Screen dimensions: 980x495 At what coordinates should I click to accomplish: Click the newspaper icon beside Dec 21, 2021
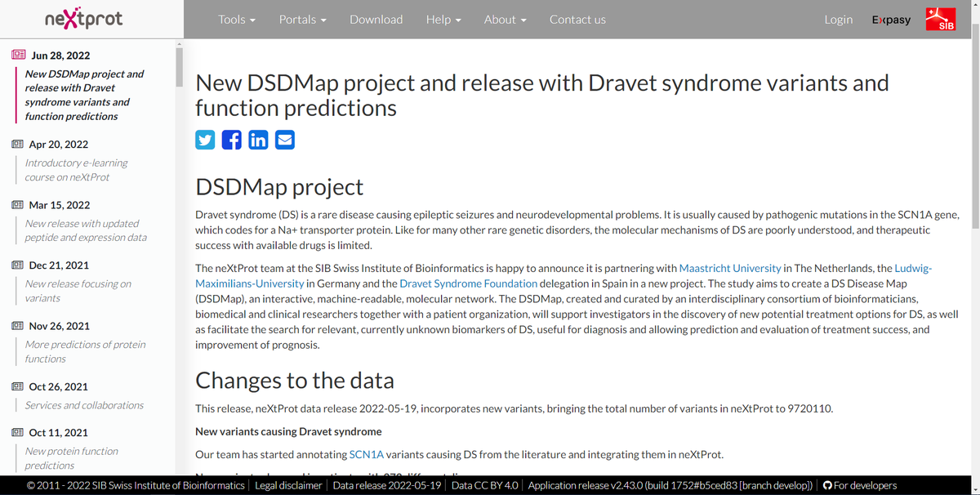point(18,265)
